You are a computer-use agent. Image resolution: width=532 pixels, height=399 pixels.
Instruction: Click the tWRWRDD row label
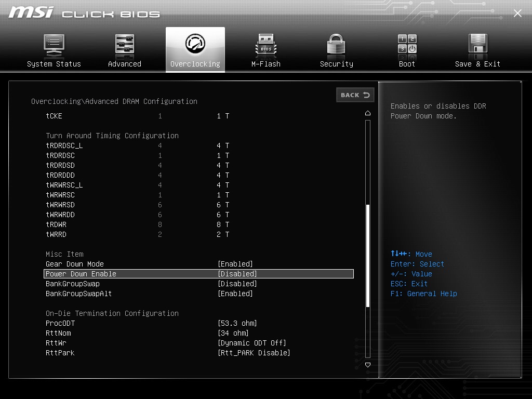[60, 215]
